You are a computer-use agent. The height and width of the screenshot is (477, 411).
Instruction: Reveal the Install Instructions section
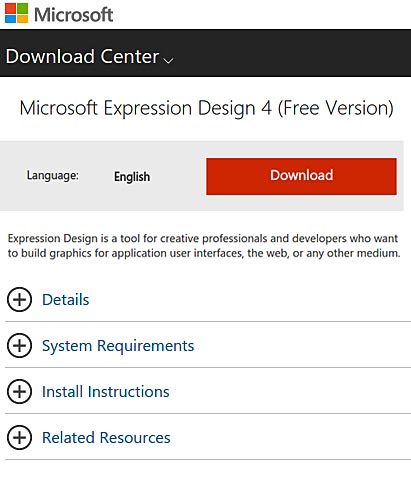coord(106,391)
